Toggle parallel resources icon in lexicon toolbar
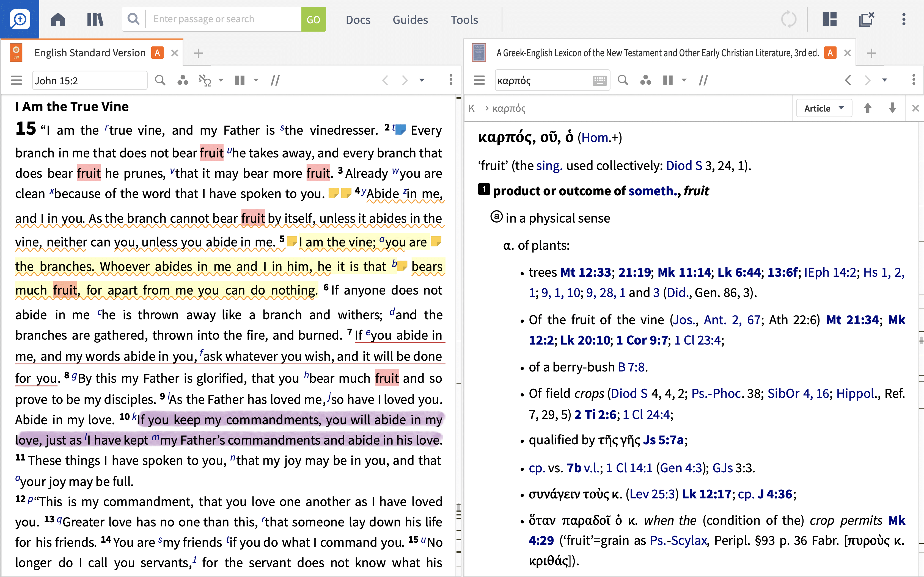The height and width of the screenshot is (577, 924). coord(668,80)
